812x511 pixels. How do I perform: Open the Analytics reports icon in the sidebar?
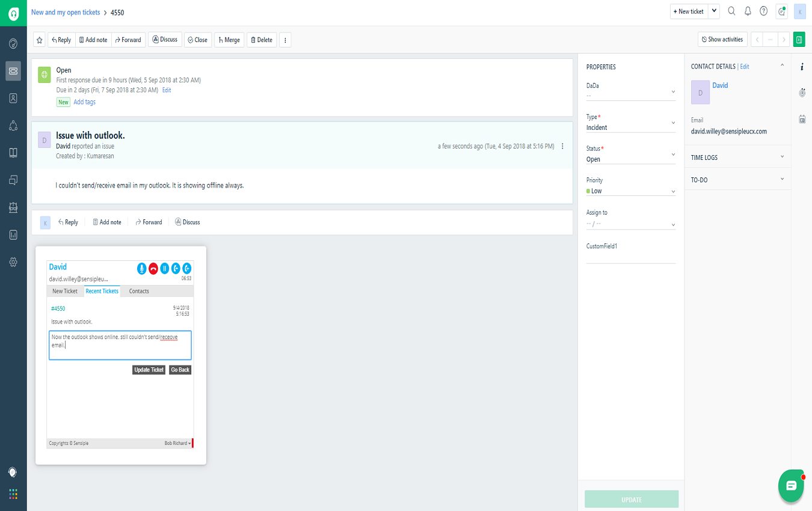pyautogui.click(x=13, y=234)
